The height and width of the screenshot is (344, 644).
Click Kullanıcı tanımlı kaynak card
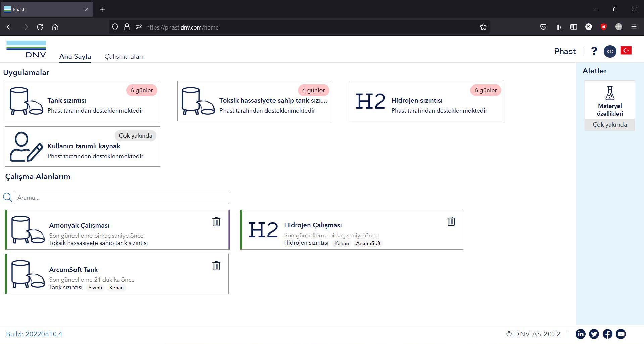(x=83, y=147)
